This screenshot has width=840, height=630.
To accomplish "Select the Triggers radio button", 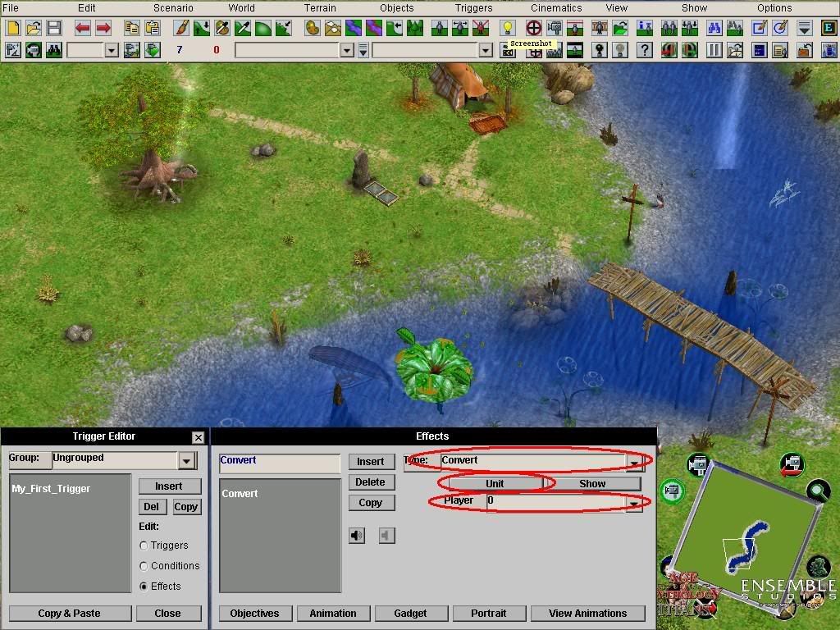I will click(144, 546).
